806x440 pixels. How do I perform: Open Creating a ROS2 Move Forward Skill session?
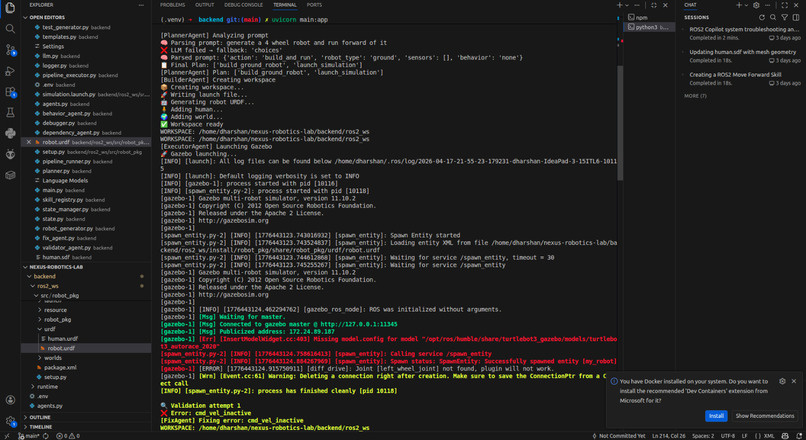pos(742,79)
